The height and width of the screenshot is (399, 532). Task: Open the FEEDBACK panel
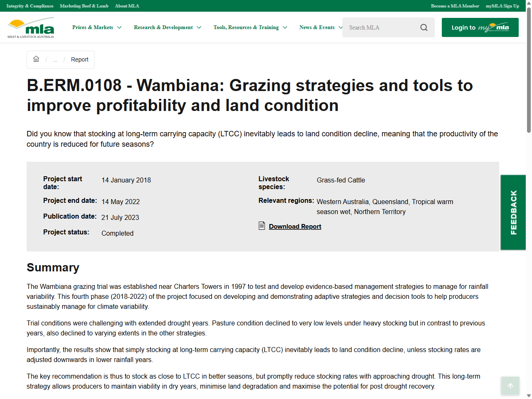coord(513,212)
